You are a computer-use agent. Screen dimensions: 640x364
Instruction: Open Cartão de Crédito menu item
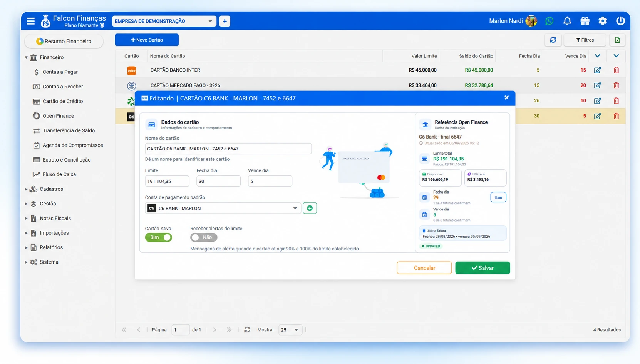coord(63,101)
